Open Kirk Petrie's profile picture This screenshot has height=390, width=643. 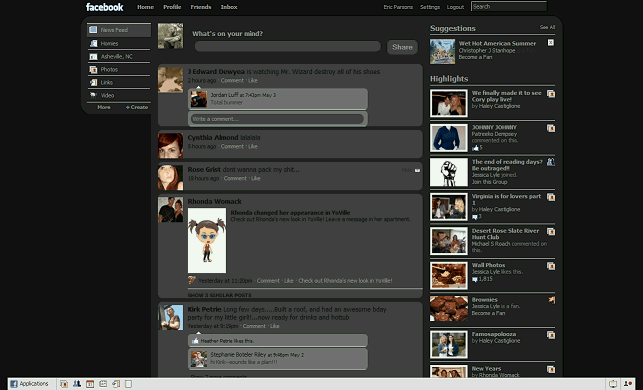pyautogui.click(x=171, y=317)
